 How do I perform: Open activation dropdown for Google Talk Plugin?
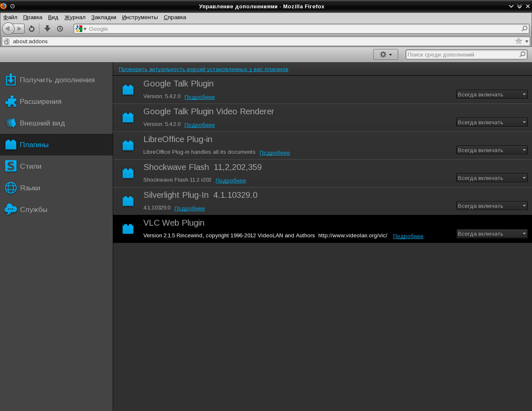coord(492,94)
